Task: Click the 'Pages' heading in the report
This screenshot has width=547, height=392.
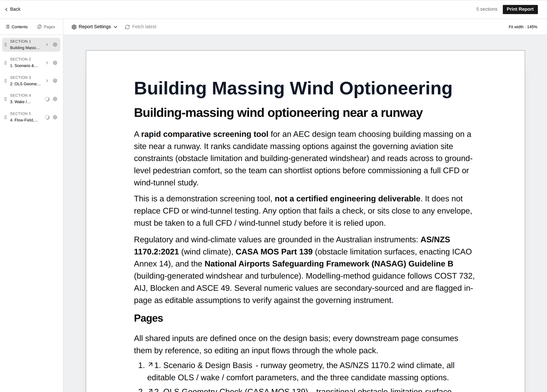Action: click(148, 318)
